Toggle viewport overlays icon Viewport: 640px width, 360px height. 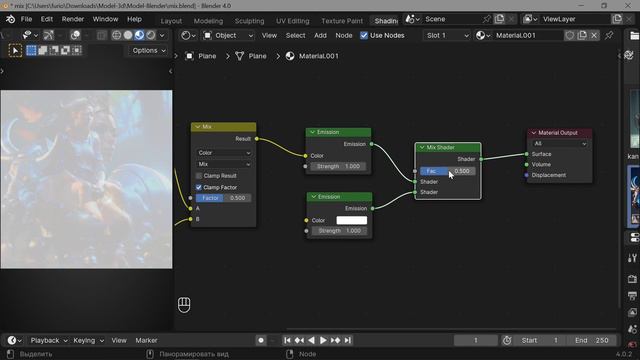click(x=75, y=35)
